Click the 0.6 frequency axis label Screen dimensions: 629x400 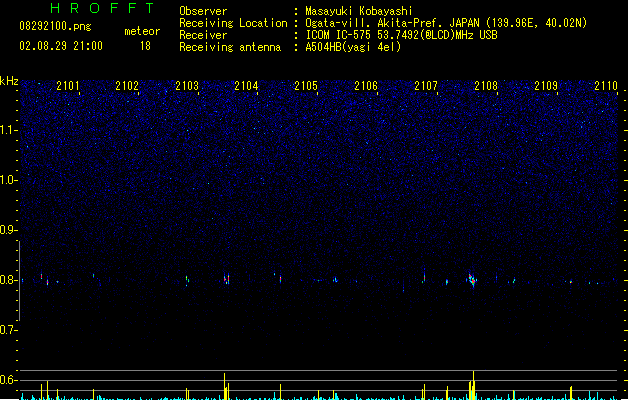click(x=8, y=380)
